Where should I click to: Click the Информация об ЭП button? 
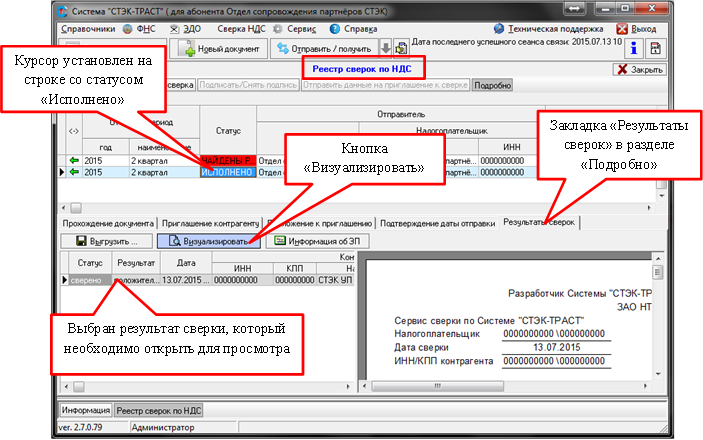pos(318,241)
